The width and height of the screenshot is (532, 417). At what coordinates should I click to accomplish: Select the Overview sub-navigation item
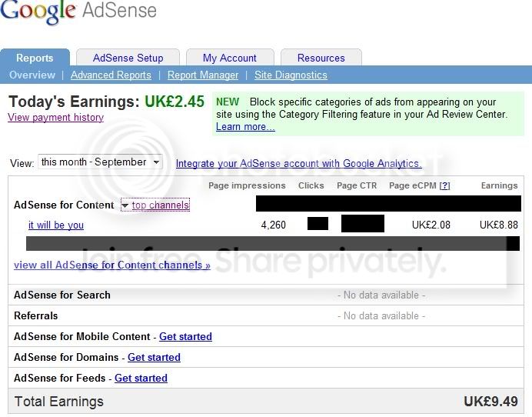[32, 75]
